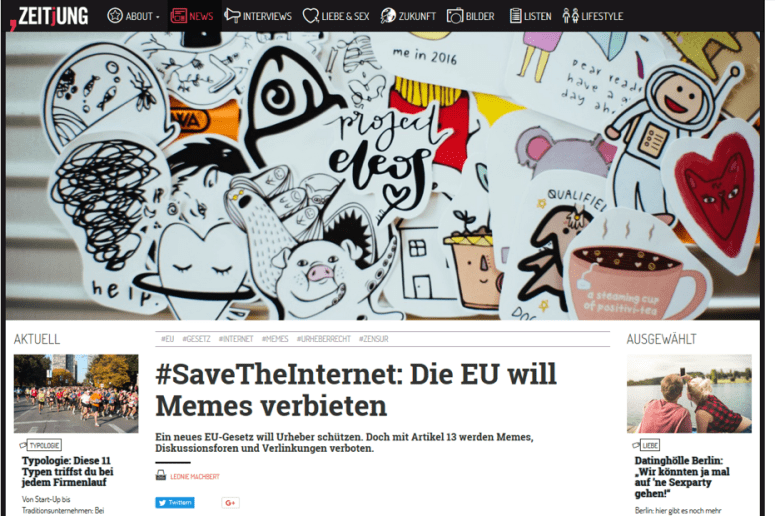775x516 pixels.
Task: Expand the About dropdown arrow
Action: pos(158,17)
